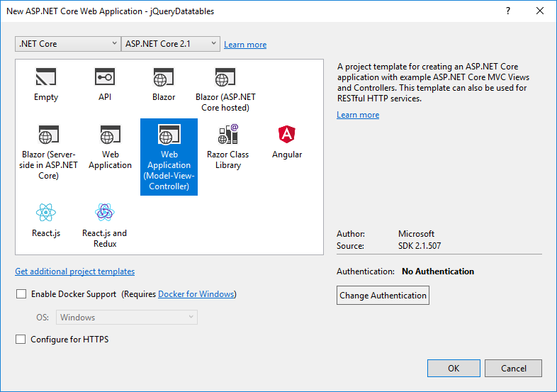The height and width of the screenshot is (392, 557).
Task: Choose Blazor (Server-side in ASP.NET Core) template
Action: [x=48, y=152]
